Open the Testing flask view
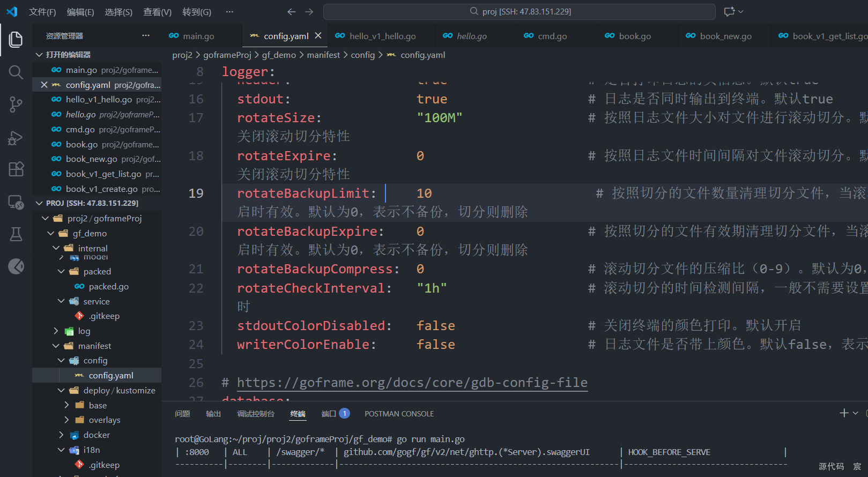868x477 pixels. click(16, 234)
